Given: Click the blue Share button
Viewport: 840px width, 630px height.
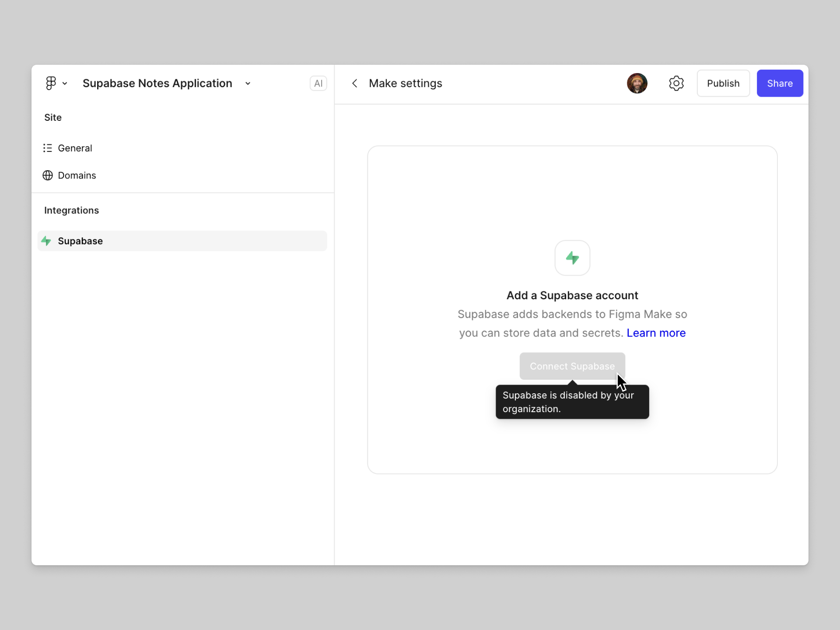Looking at the screenshot, I should point(780,83).
